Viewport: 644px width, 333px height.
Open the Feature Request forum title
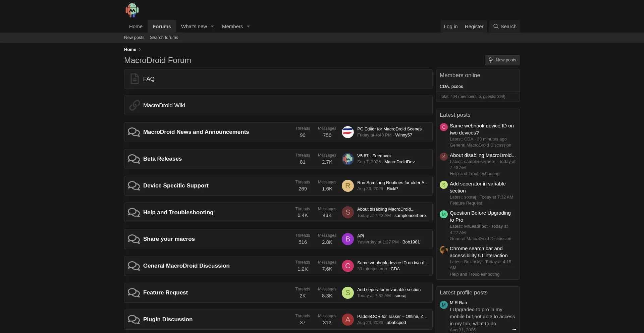click(x=165, y=293)
